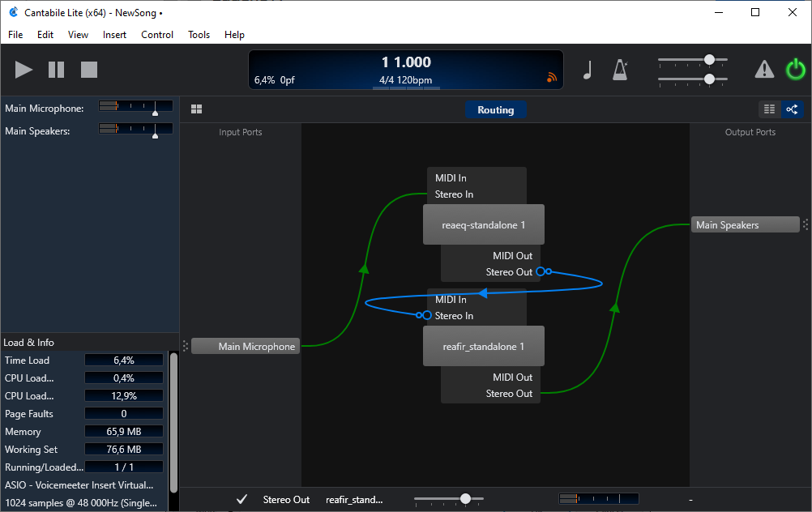
Task: Pause the transport
Action: [x=57, y=70]
